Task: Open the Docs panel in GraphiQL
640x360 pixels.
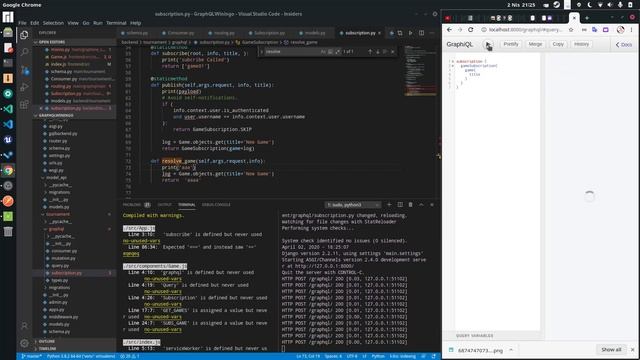Action: pos(624,44)
